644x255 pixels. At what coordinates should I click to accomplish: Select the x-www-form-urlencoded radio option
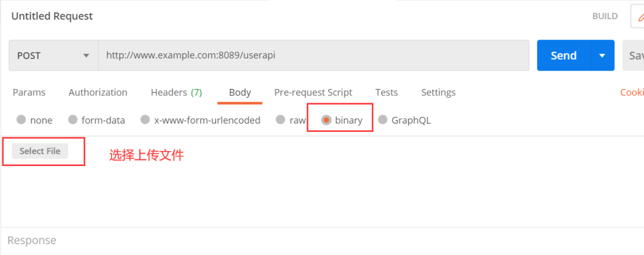coord(145,119)
